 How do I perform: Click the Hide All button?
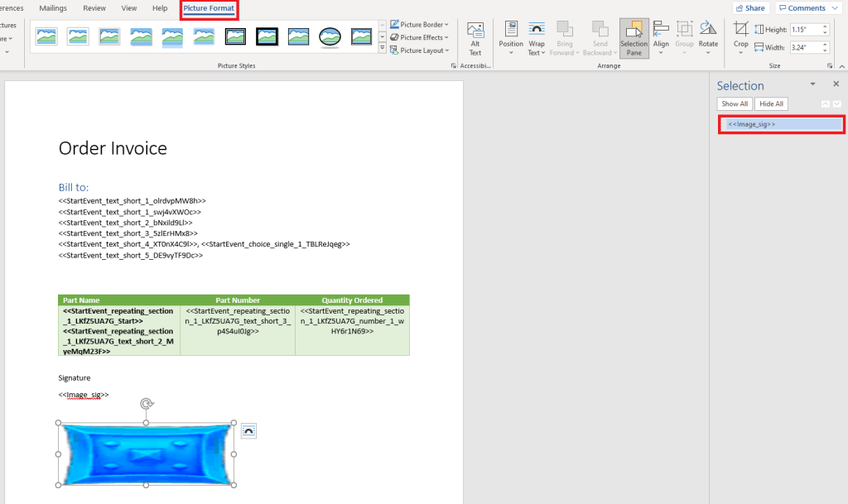pyautogui.click(x=771, y=104)
